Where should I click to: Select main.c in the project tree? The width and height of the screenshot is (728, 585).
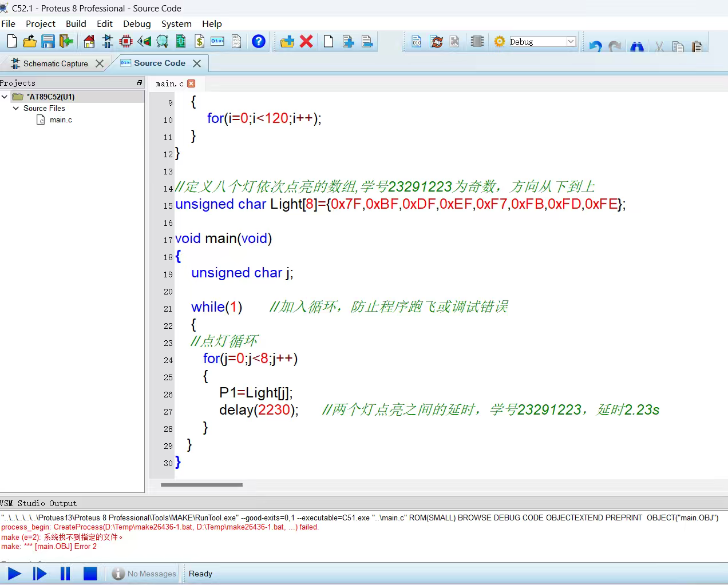[61, 120]
